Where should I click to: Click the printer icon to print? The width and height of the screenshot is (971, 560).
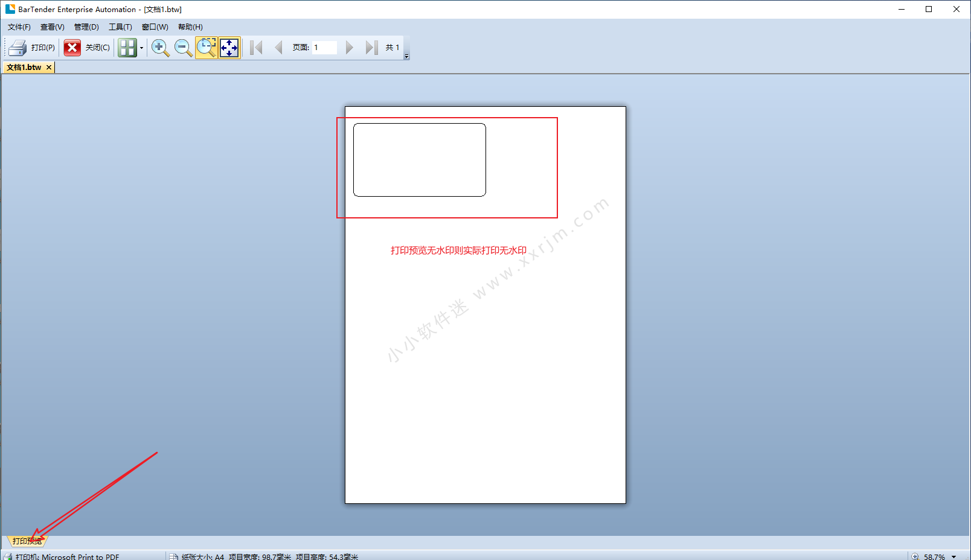pos(18,48)
